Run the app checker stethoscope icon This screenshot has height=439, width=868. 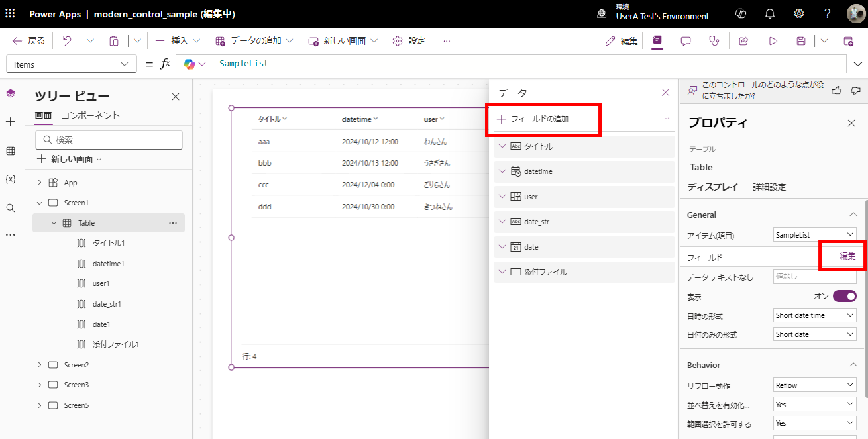(714, 40)
